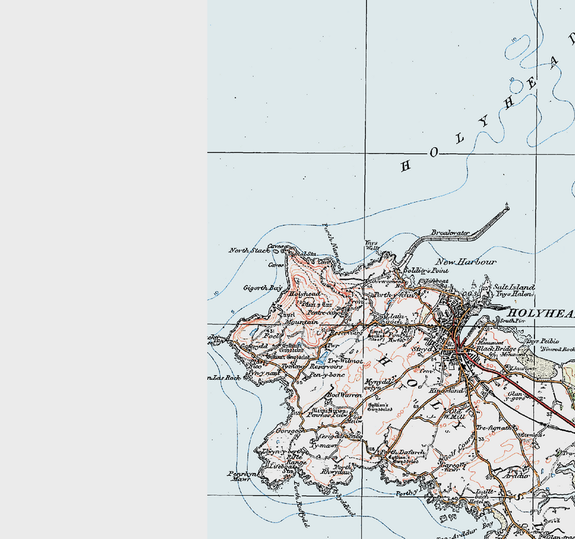
Task: Click the 'Gigorth Bay' label
Action: (x=263, y=288)
